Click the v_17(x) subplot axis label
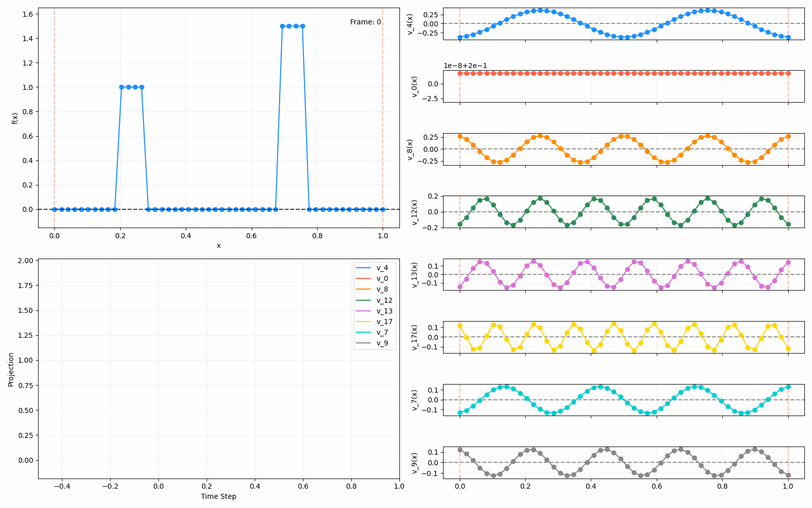This screenshot has height=508, width=812. pyautogui.click(x=414, y=337)
